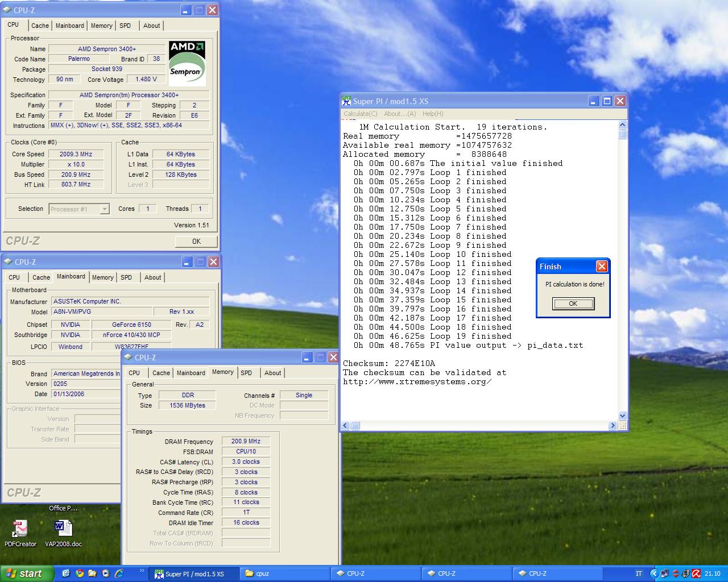Open the Windows Start menu
This screenshot has height=582, width=728.
[27, 573]
